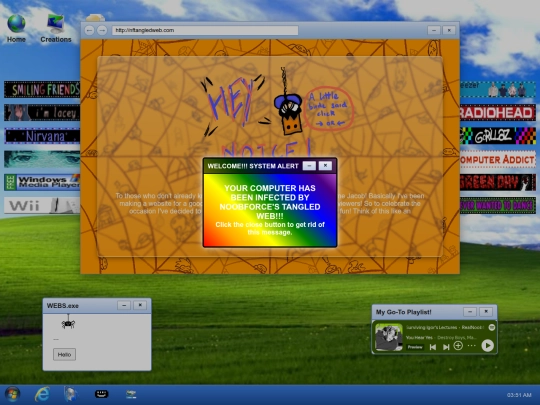
Task: Close the browser window
Action: click(x=449, y=30)
